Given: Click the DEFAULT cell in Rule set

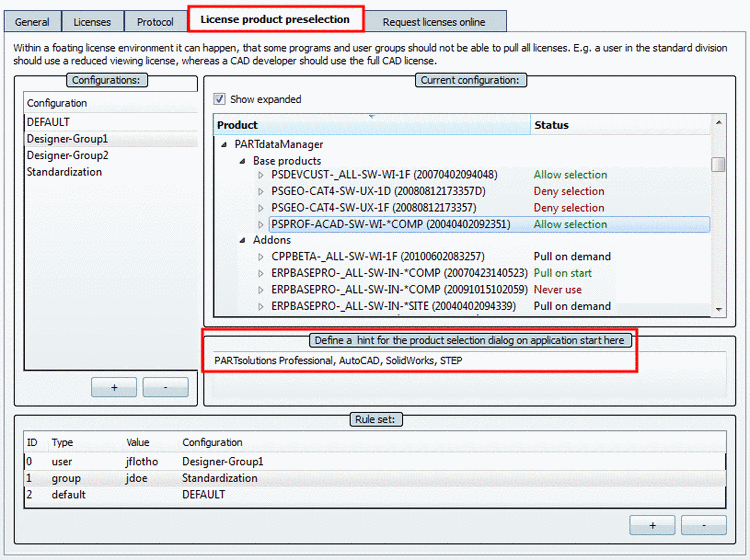Looking at the screenshot, I should (203, 494).
